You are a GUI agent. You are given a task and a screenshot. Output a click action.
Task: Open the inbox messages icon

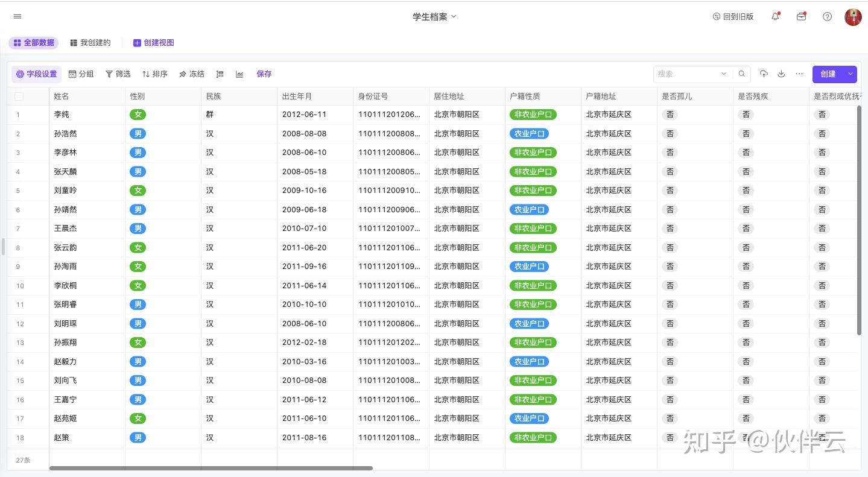point(802,16)
